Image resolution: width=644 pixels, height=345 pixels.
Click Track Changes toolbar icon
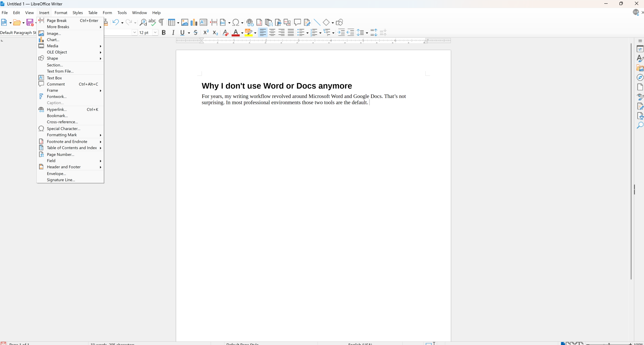(x=307, y=23)
